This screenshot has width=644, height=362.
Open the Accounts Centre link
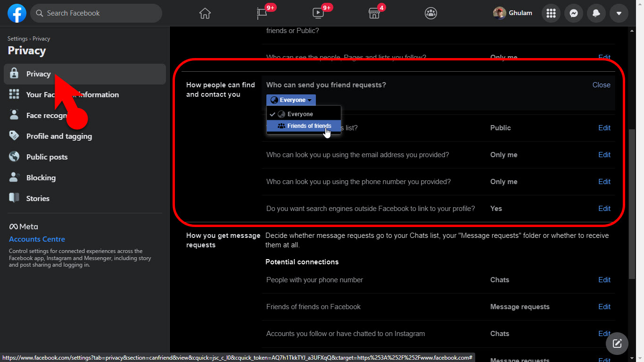coord(37,239)
